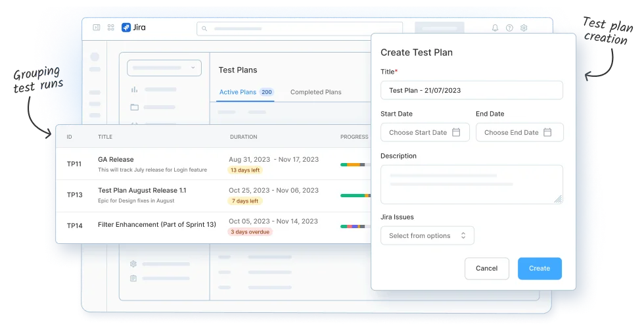Open the notifications bell icon

(495, 28)
